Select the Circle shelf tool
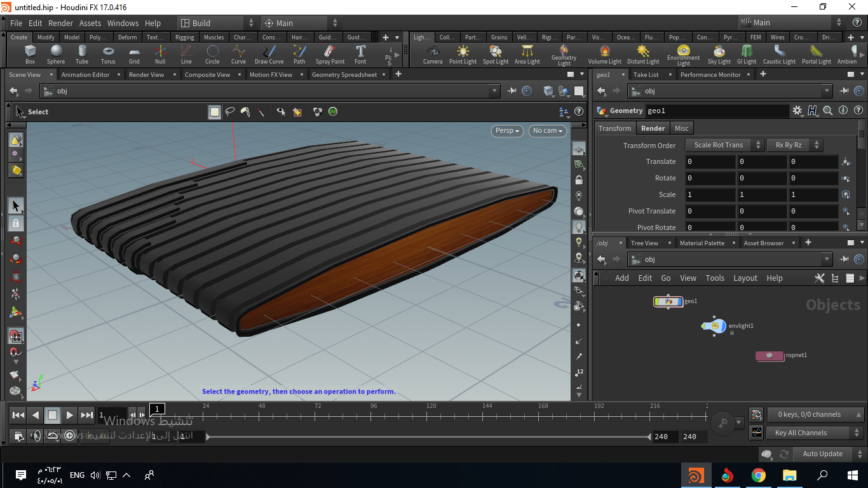The image size is (868, 488). point(212,54)
